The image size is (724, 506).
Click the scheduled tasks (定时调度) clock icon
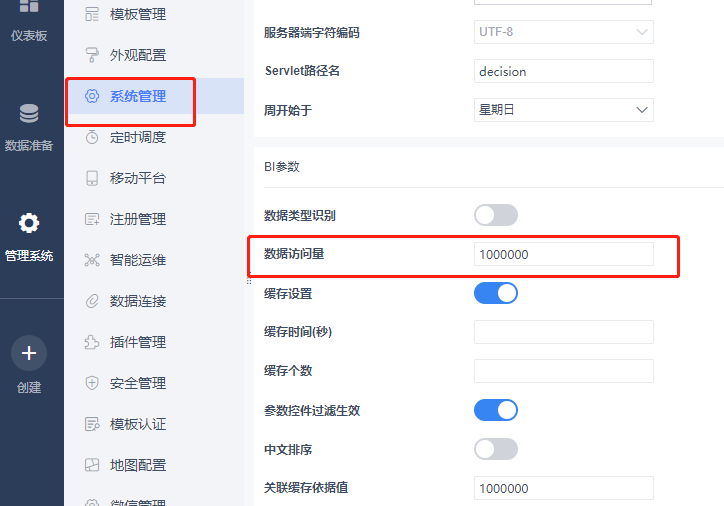click(92, 137)
